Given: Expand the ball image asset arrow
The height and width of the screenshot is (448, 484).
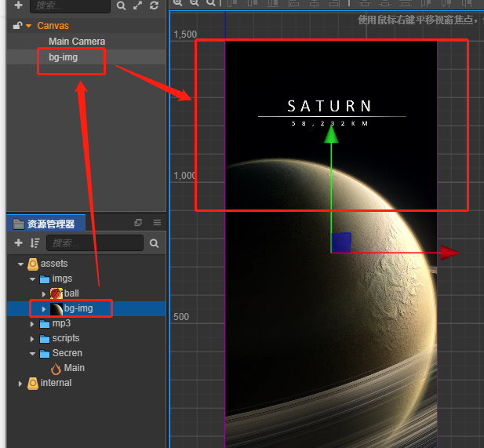Looking at the screenshot, I should pyautogui.click(x=43, y=294).
